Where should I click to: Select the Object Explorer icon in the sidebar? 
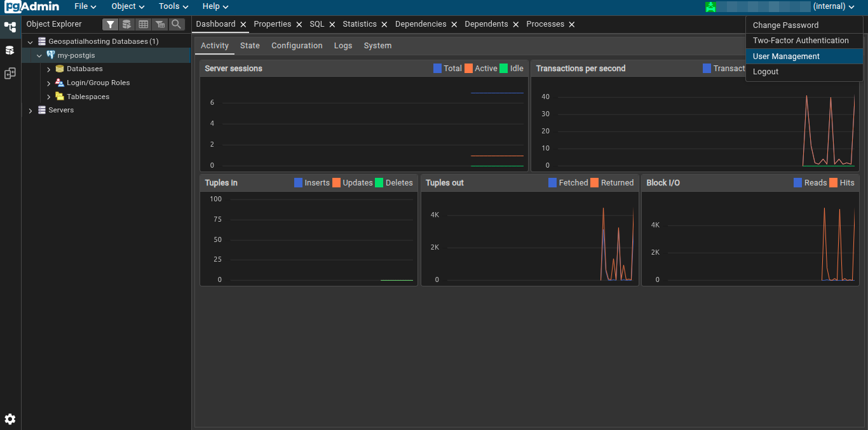tap(10, 28)
